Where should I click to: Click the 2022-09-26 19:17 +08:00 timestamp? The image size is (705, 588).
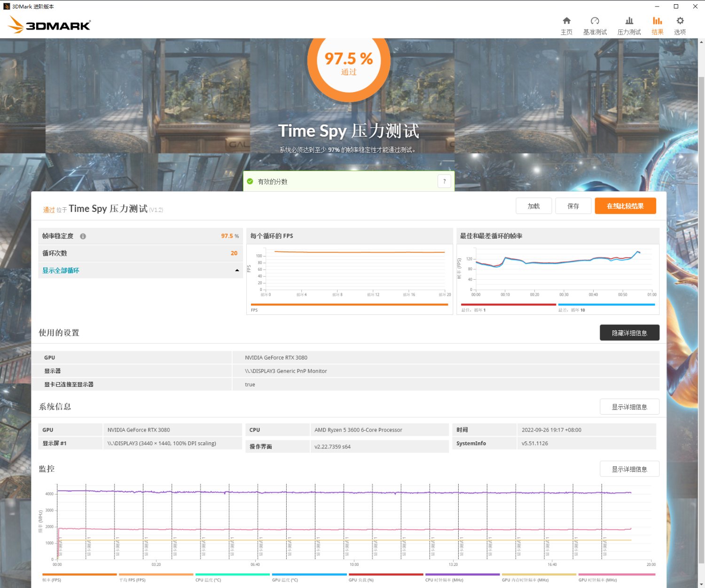pos(551,430)
